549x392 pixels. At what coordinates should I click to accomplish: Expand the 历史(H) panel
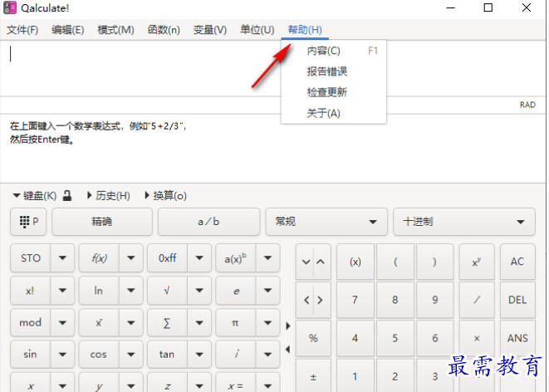(x=109, y=196)
